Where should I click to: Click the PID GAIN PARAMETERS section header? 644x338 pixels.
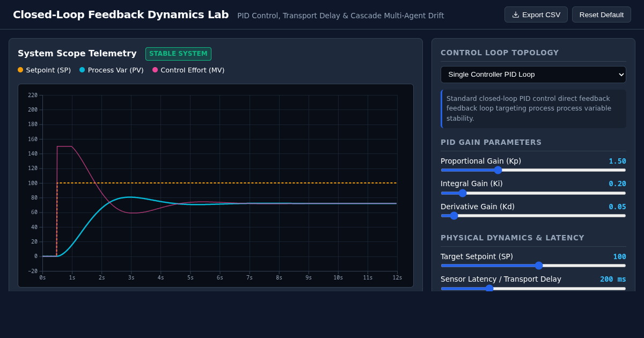(x=491, y=142)
